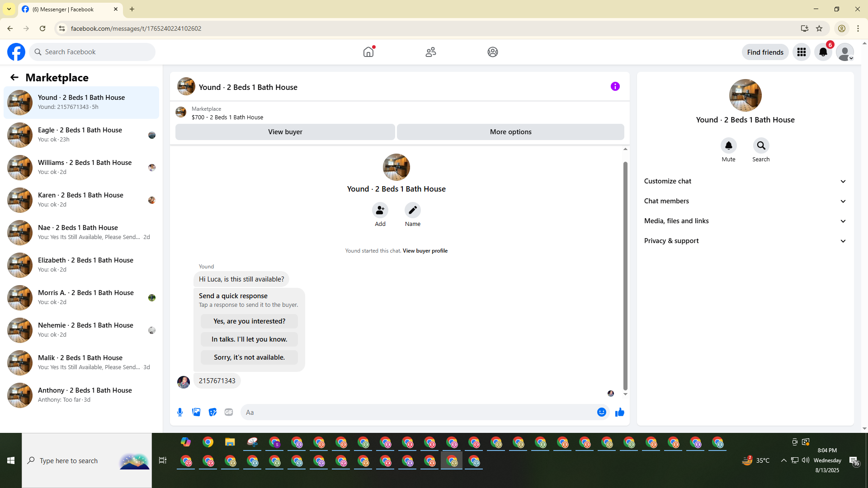The width and height of the screenshot is (868, 488).
Task: Open the Facebook notifications bell
Action: (823, 52)
